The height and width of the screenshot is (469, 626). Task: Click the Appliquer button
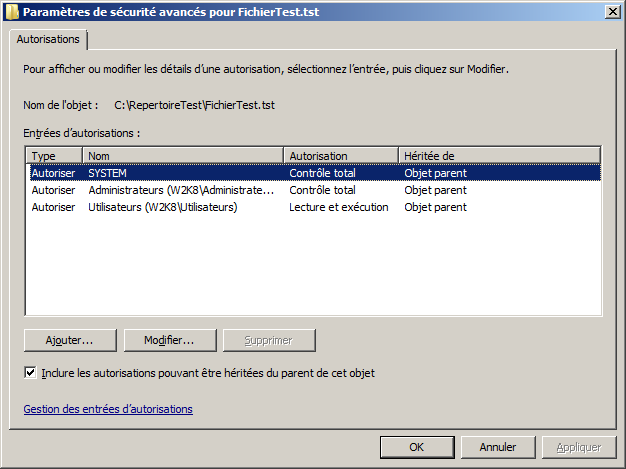click(x=578, y=447)
